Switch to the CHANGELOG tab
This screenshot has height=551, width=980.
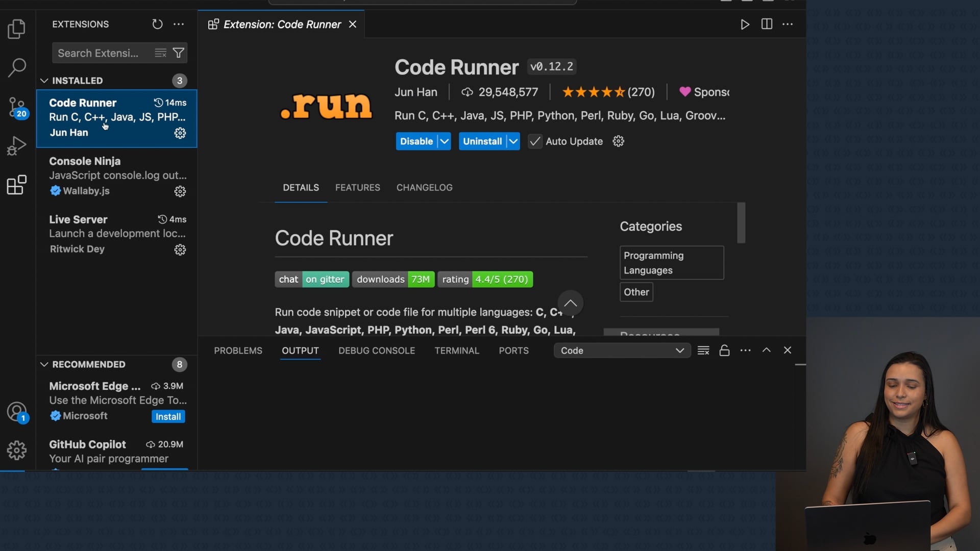click(x=424, y=188)
